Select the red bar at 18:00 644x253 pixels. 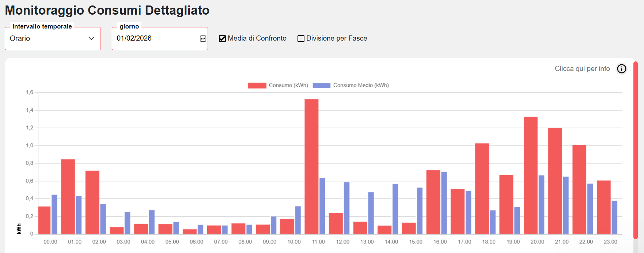coord(482,189)
